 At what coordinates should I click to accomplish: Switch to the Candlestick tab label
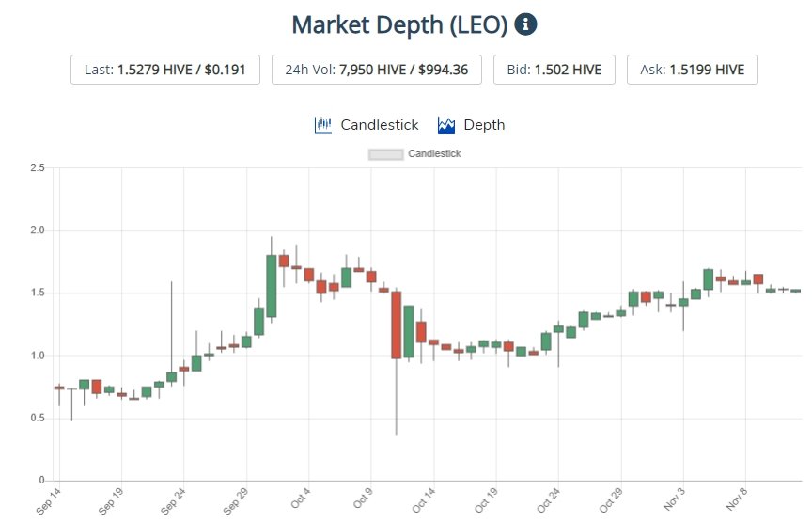pos(379,125)
